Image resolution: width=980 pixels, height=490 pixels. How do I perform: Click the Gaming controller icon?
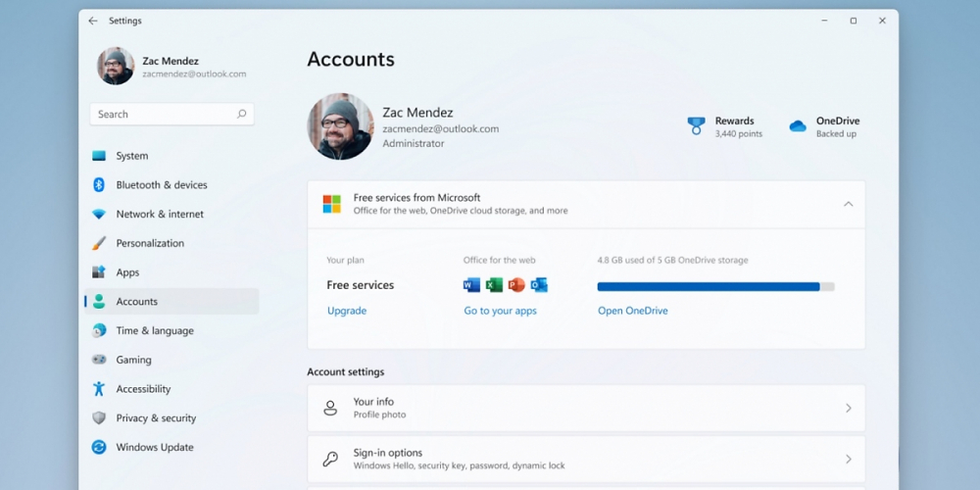[x=99, y=360]
